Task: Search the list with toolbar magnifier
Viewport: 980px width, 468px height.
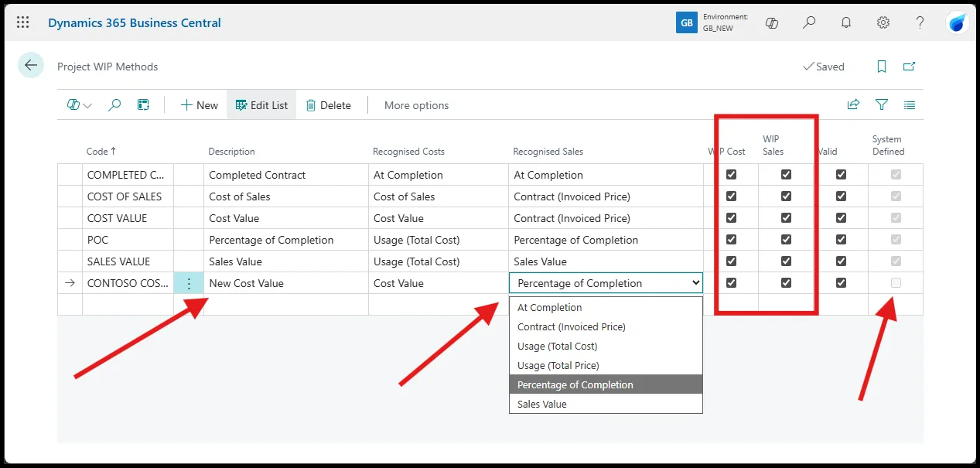Action: point(114,105)
